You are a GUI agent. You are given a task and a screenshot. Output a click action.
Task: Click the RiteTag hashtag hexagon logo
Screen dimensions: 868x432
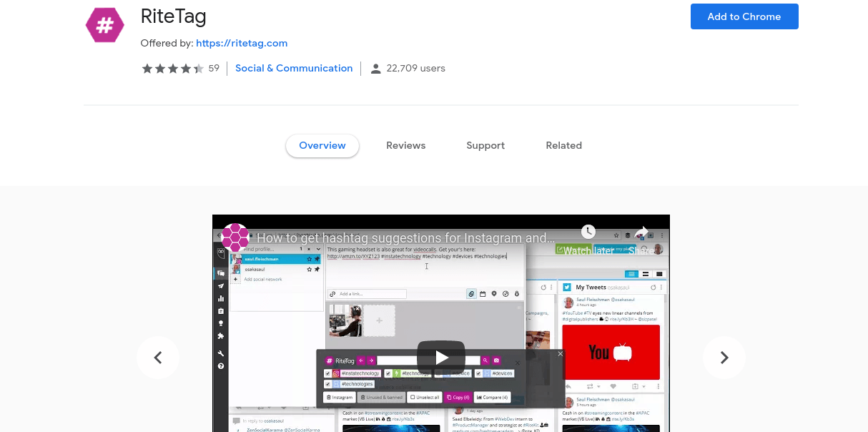[105, 26]
